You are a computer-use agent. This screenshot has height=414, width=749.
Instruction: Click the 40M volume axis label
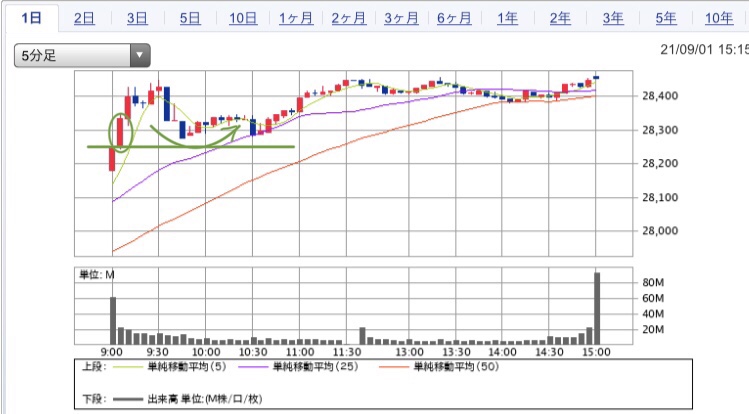tap(653, 314)
